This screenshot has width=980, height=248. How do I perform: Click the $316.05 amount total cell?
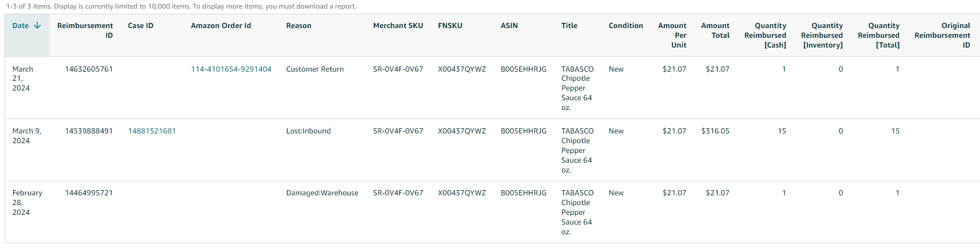coord(715,131)
